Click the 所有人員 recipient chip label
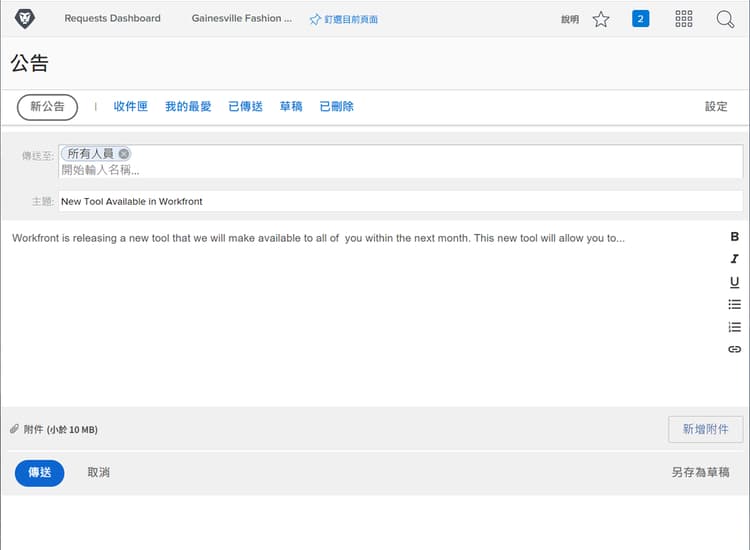Image resolution: width=750 pixels, height=550 pixels. tap(90, 154)
